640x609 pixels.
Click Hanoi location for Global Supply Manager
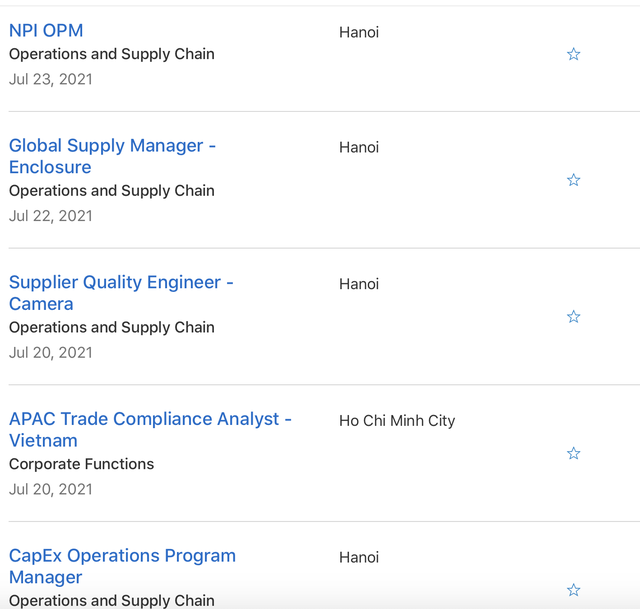point(359,147)
